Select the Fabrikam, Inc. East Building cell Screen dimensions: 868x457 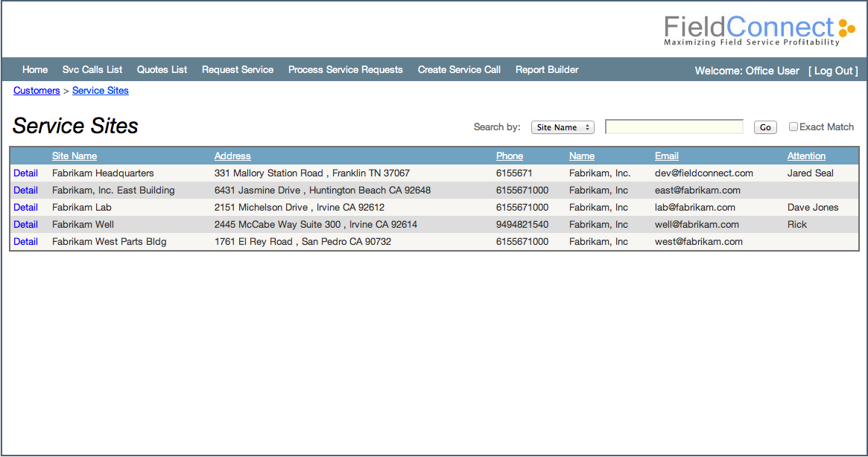point(113,191)
